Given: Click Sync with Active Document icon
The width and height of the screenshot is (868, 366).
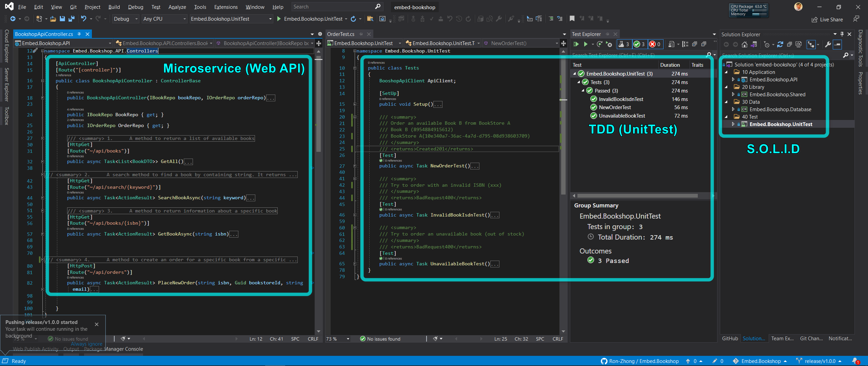Looking at the screenshot, I should click(x=780, y=44).
